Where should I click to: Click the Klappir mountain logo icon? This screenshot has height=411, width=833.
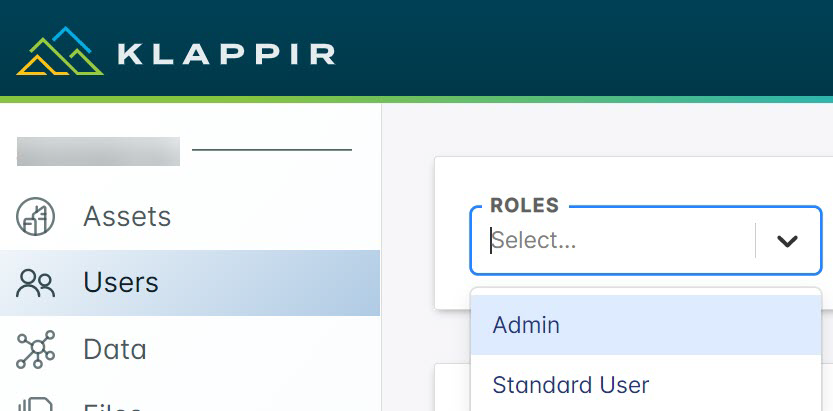pyautogui.click(x=60, y=51)
